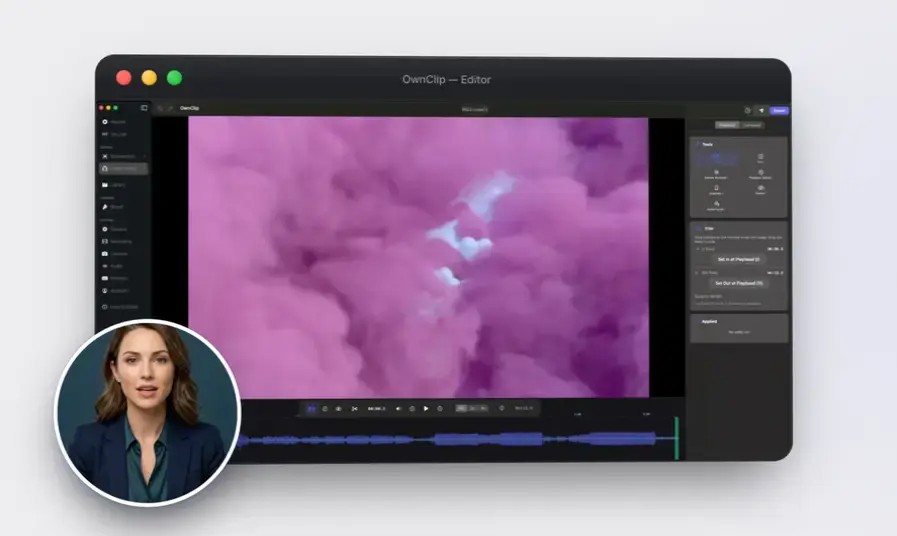The height and width of the screenshot is (536, 897).
Task: Toggle the eye preview icon in playback bar
Action: 339,408
